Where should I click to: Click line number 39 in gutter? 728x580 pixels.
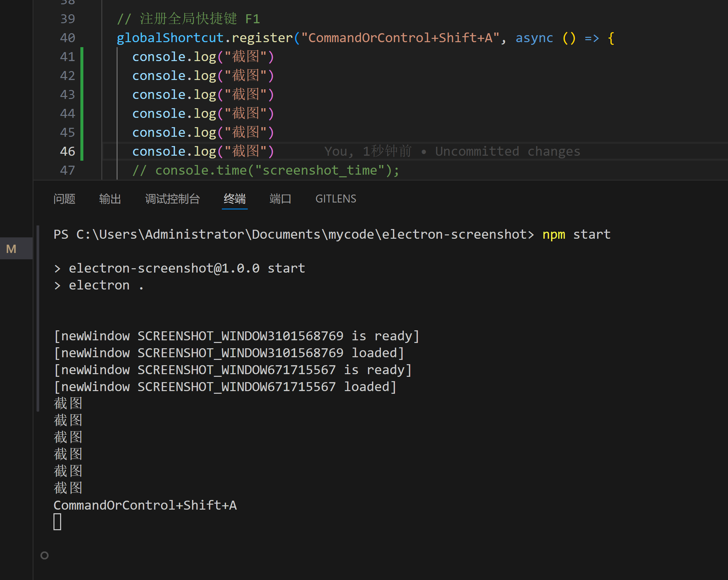tap(67, 19)
